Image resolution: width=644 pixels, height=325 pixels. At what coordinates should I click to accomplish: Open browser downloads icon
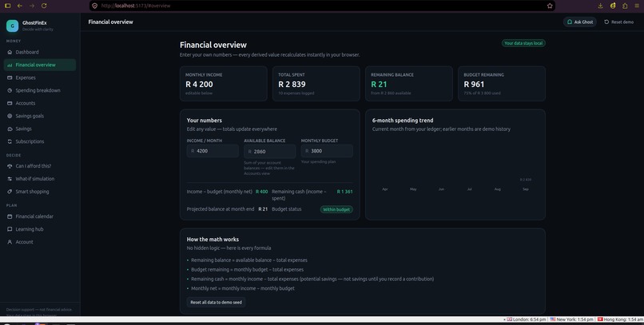[x=601, y=6]
